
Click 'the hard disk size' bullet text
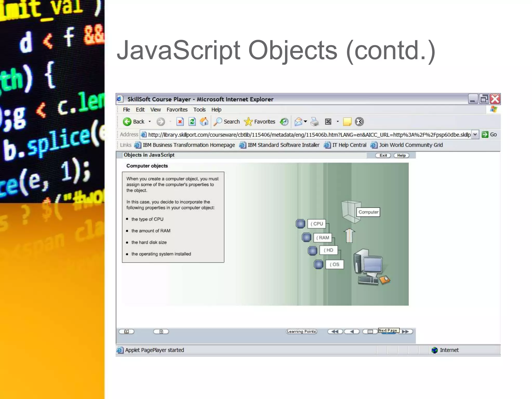click(x=149, y=242)
